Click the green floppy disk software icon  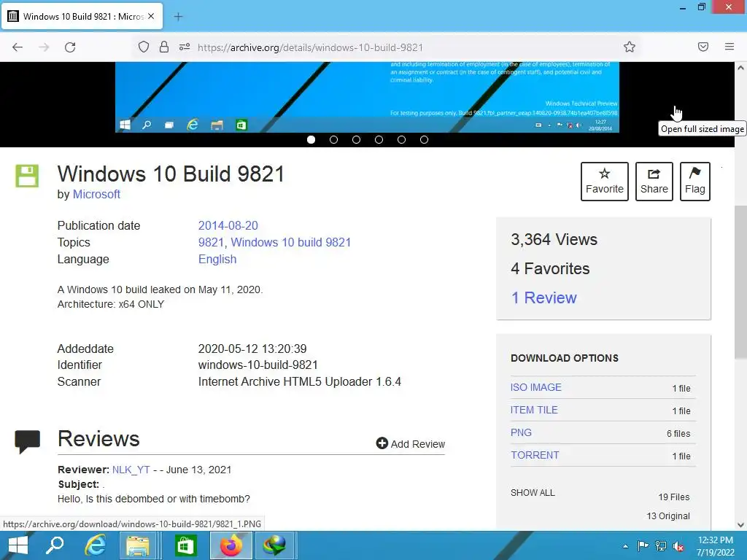coord(27,176)
